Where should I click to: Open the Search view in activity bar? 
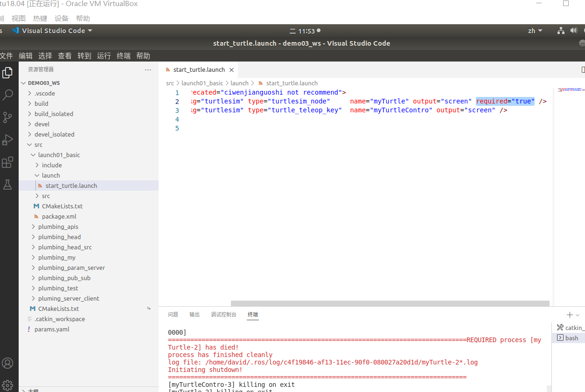tap(7, 95)
